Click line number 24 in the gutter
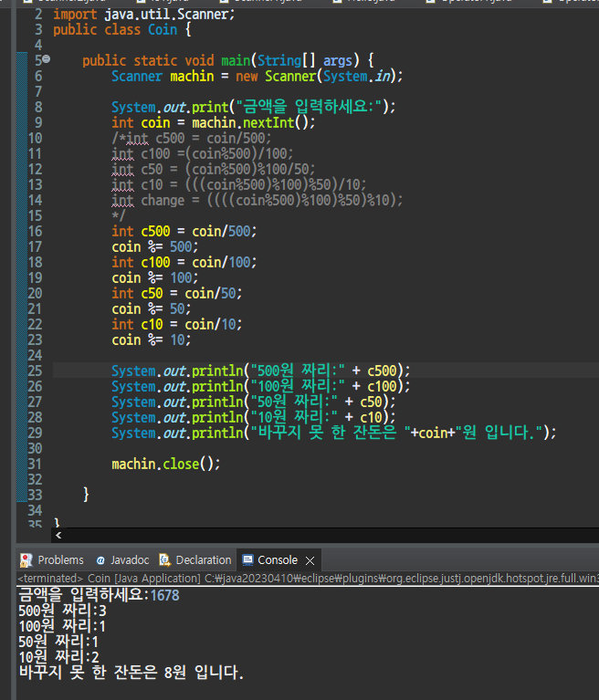599x700 pixels. pyautogui.click(x=35, y=355)
